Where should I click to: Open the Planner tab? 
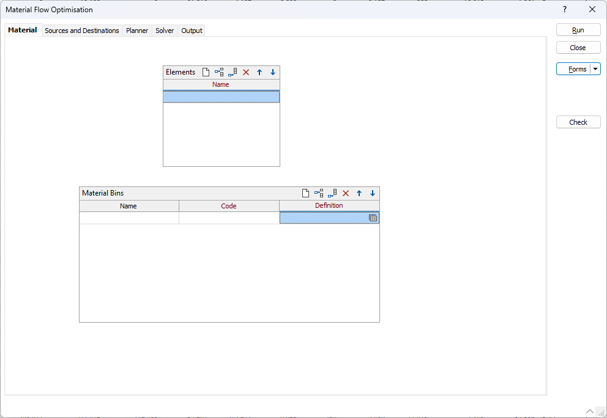coord(137,31)
